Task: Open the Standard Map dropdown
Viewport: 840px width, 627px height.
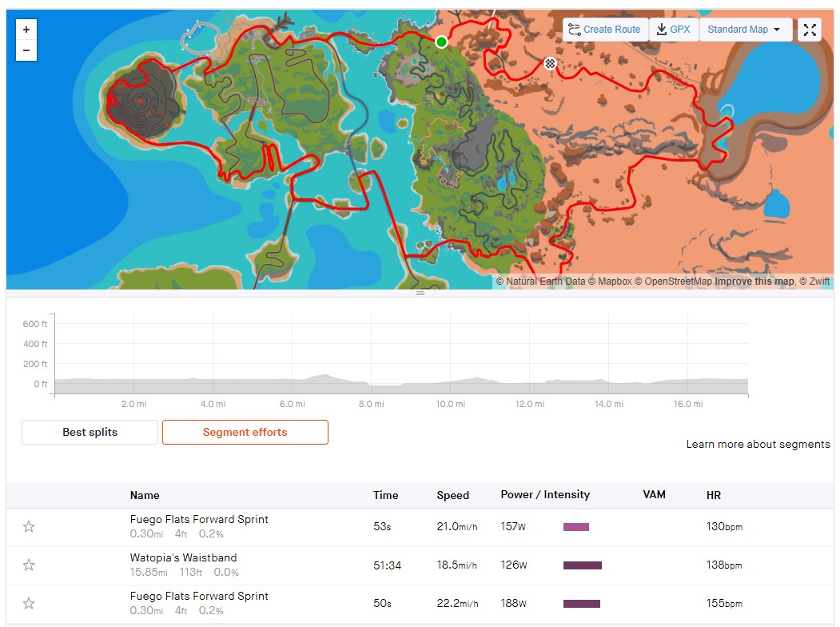Action: click(745, 30)
